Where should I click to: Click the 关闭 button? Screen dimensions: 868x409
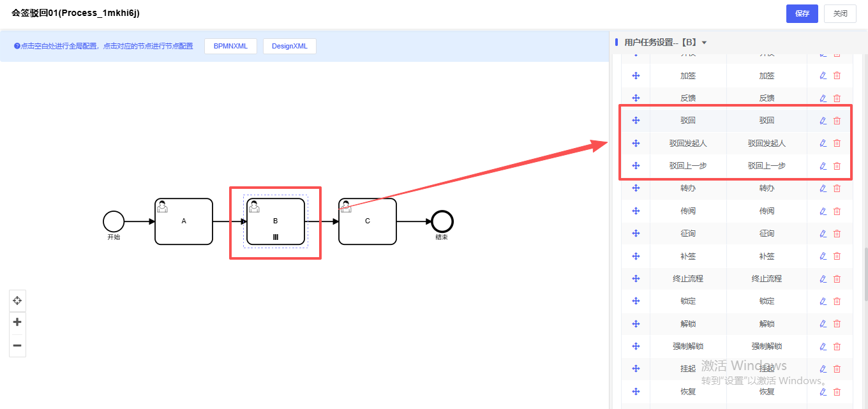coord(840,13)
